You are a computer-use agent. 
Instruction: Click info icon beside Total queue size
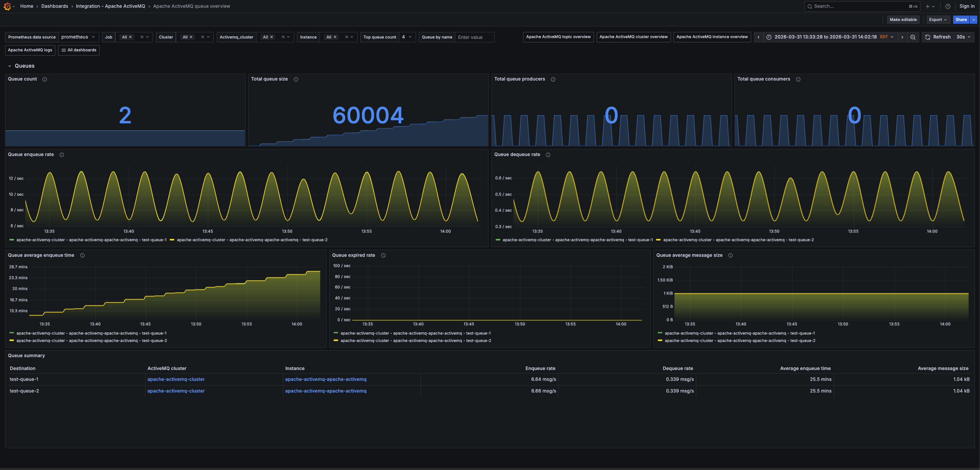[296, 79]
